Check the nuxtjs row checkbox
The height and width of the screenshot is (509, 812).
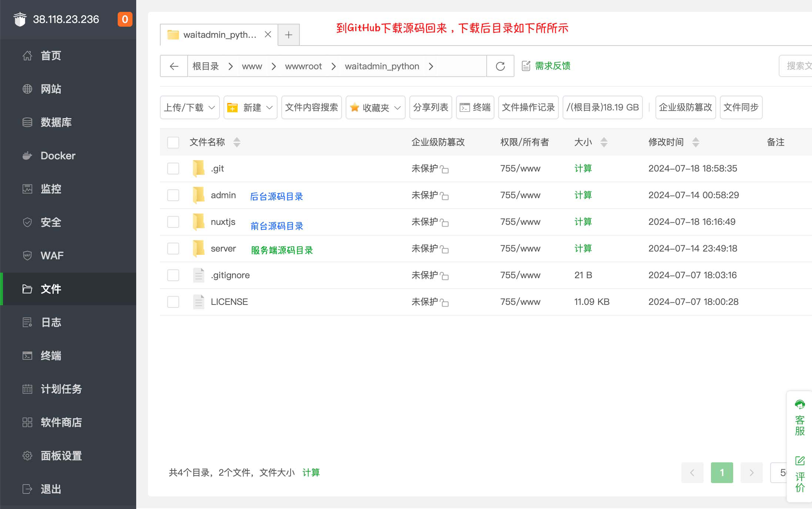pos(173,222)
